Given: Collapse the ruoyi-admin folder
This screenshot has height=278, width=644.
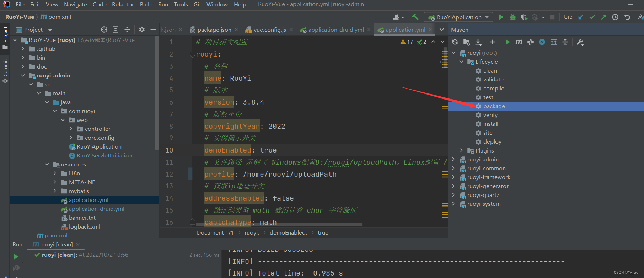Looking at the screenshot, I should (x=23, y=75).
